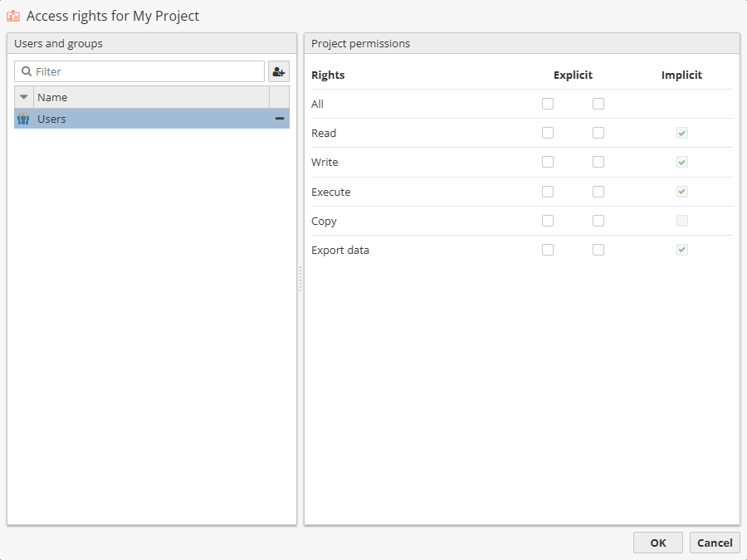Image resolution: width=747 pixels, height=560 pixels.
Task: Enable the Explicit checkbox for All rights
Action: tap(547, 104)
